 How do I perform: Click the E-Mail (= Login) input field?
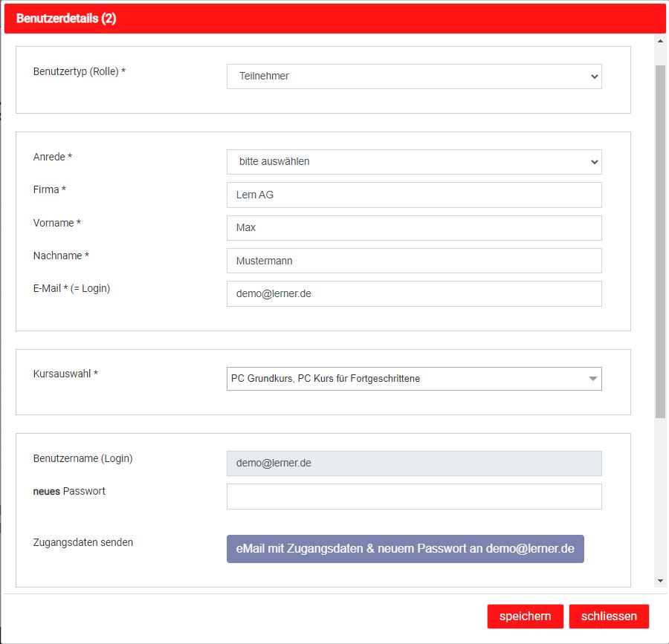tap(414, 293)
